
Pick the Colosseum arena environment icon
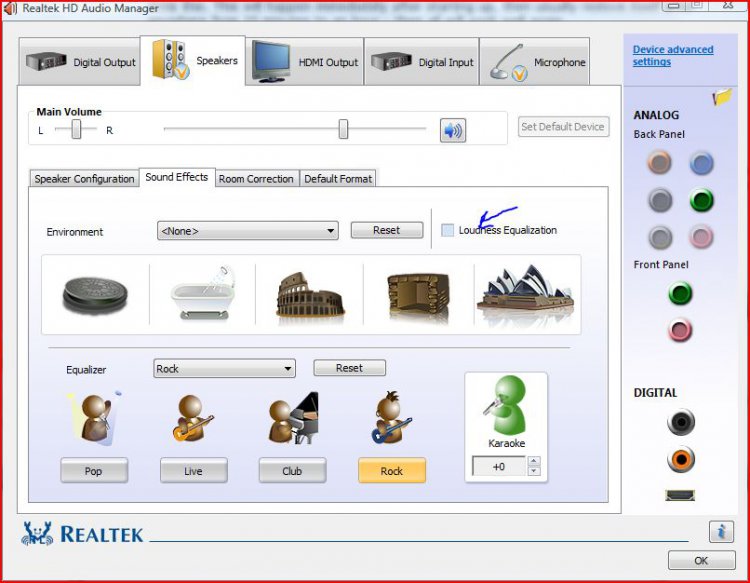point(310,295)
